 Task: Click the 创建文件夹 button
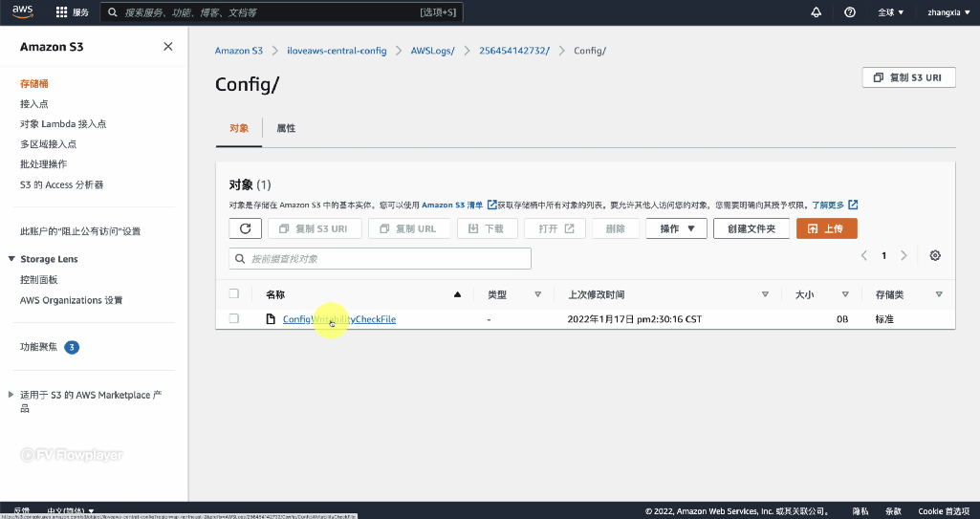[x=751, y=228]
